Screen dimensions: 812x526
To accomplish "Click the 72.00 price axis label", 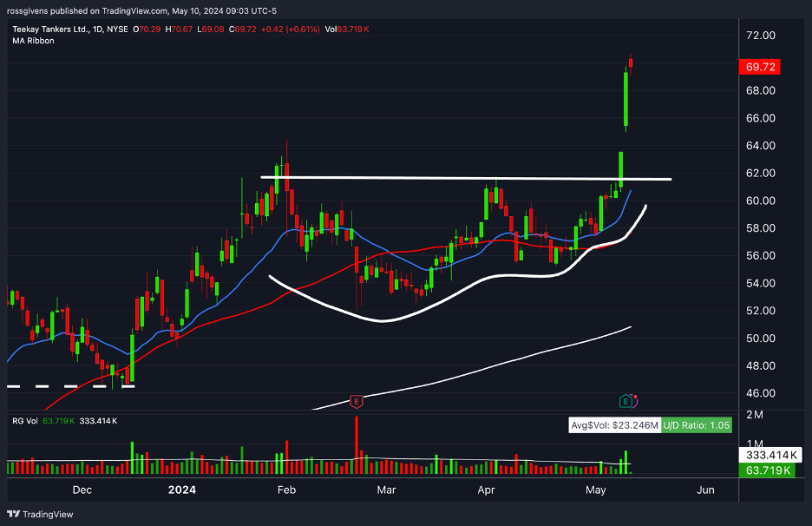I will click(x=760, y=36).
